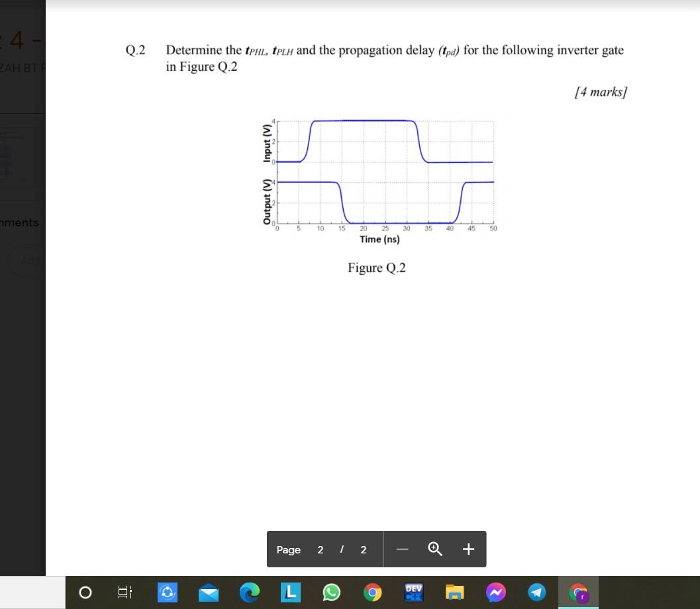Open WhatsApp from the taskbar
Viewport: 700px width, 609px height.
[331, 592]
